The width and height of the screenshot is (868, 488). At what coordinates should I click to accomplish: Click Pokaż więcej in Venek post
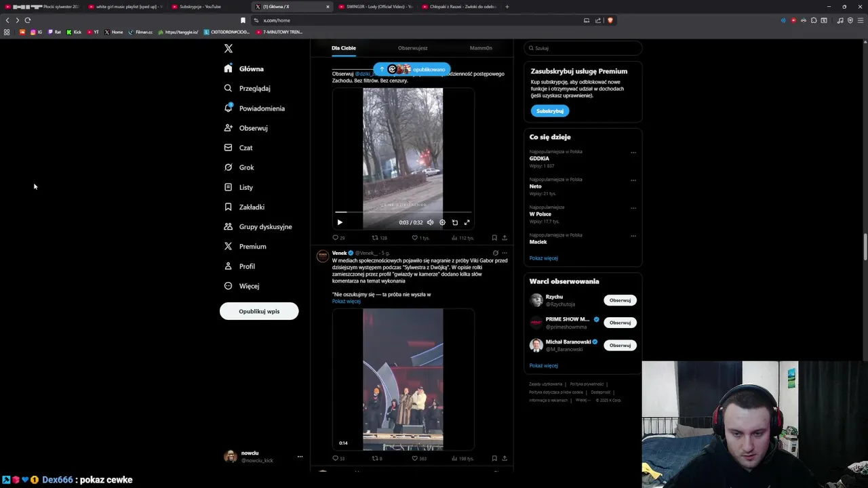pyautogui.click(x=347, y=302)
